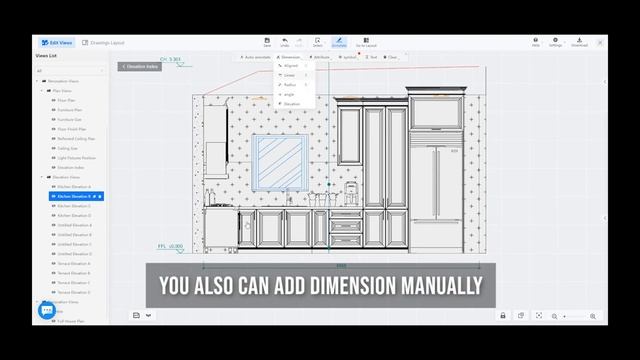Click the Auto annotate tool
Image resolution: width=640 pixels, height=360 pixels.
255,58
